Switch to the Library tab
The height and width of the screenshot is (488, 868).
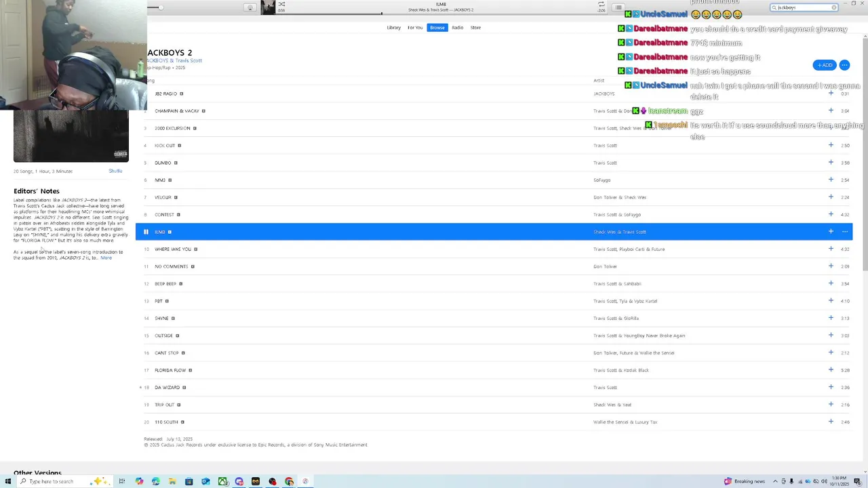tap(393, 28)
